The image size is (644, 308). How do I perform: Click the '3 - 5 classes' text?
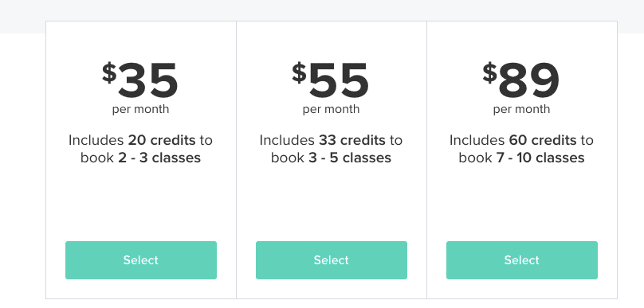pos(350,158)
